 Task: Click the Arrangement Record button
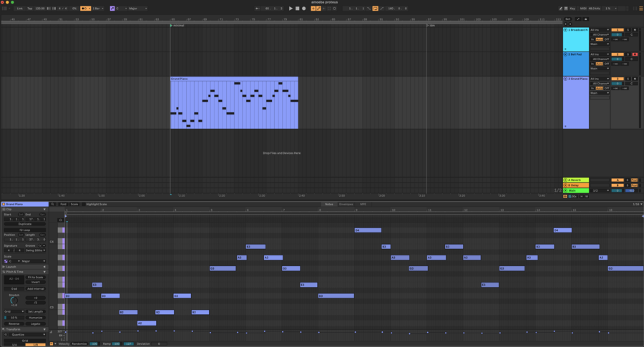tap(303, 9)
